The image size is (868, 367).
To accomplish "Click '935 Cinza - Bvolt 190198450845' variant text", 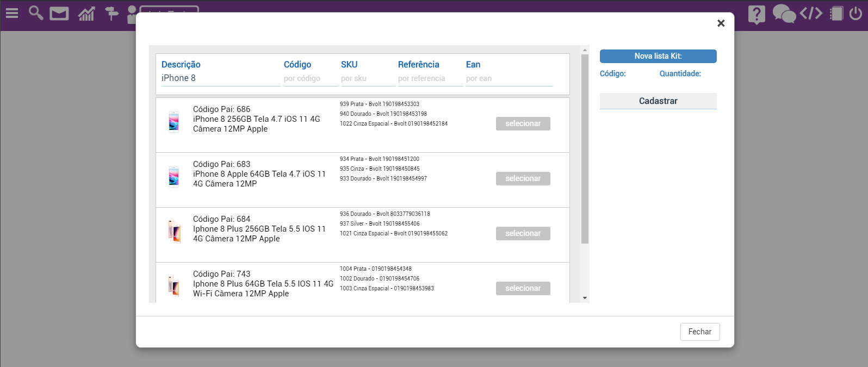I will click(380, 169).
